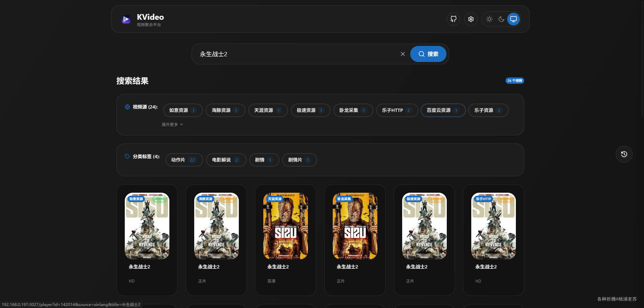Click the tag icon beside 分类标签
Image resolution: width=644 pixels, height=308 pixels.
[127, 157]
